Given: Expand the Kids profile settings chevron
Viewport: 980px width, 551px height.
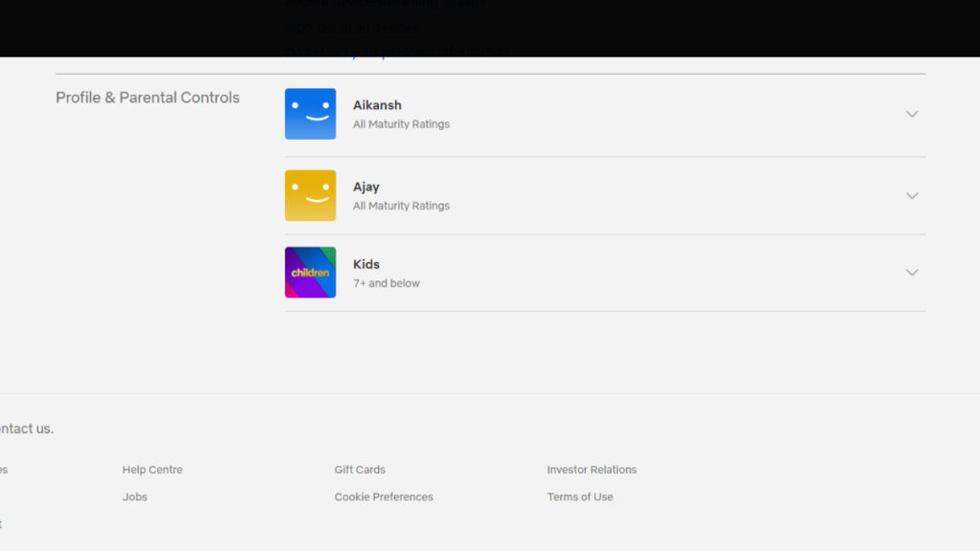Looking at the screenshot, I should 911,273.
